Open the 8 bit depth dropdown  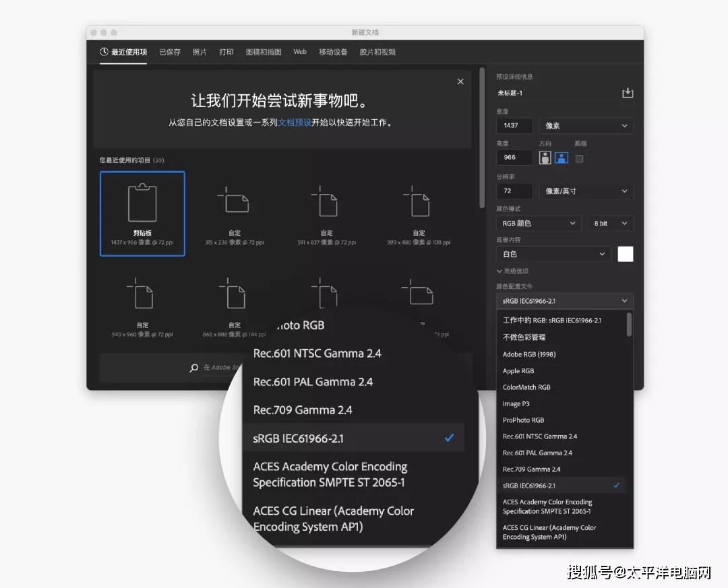click(x=610, y=223)
